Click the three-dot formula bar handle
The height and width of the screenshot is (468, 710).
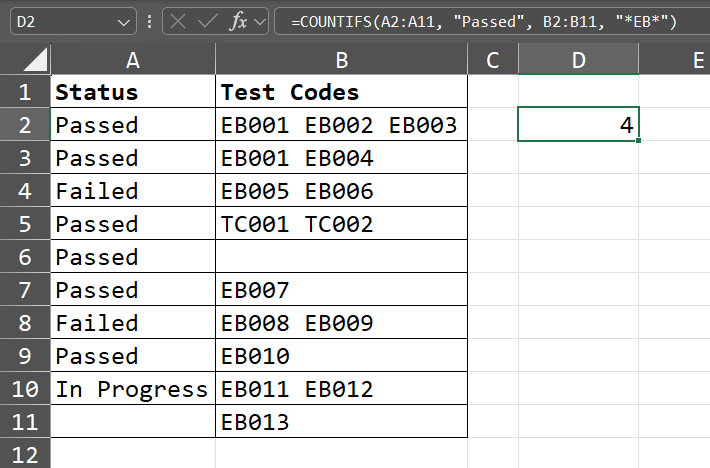[x=149, y=21]
